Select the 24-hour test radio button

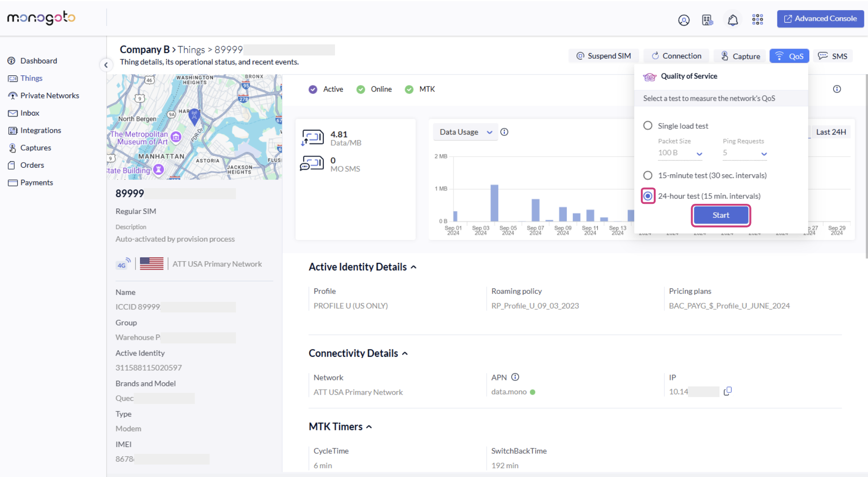(648, 196)
